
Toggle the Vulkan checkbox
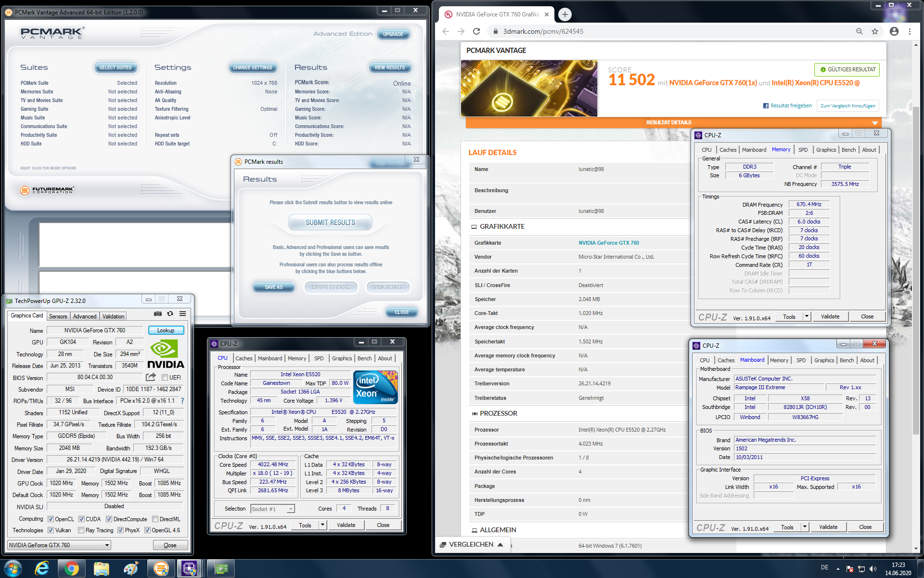(51, 530)
